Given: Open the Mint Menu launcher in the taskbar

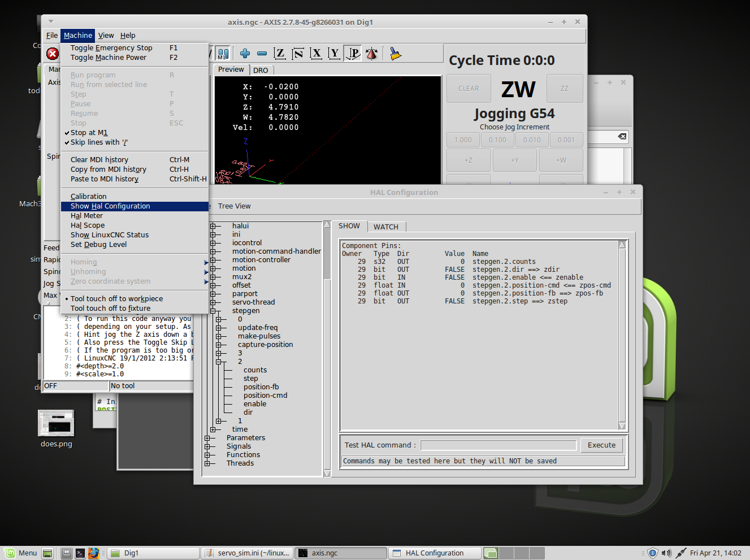Looking at the screenshot, I should tap(20, 553).
